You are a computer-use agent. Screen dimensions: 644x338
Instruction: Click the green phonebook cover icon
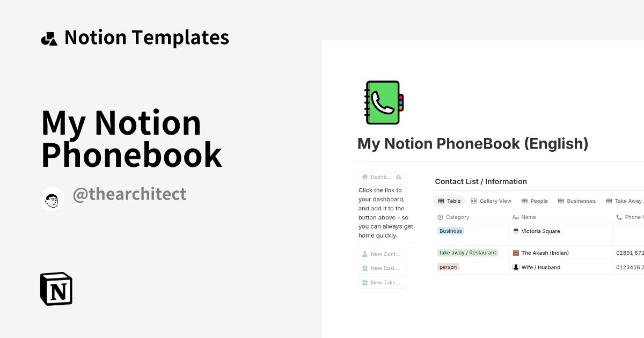point(383,102)
